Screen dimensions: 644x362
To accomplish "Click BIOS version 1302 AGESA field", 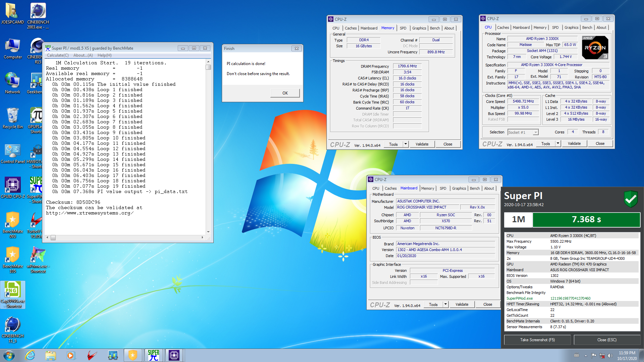I will tap(445, 250).
